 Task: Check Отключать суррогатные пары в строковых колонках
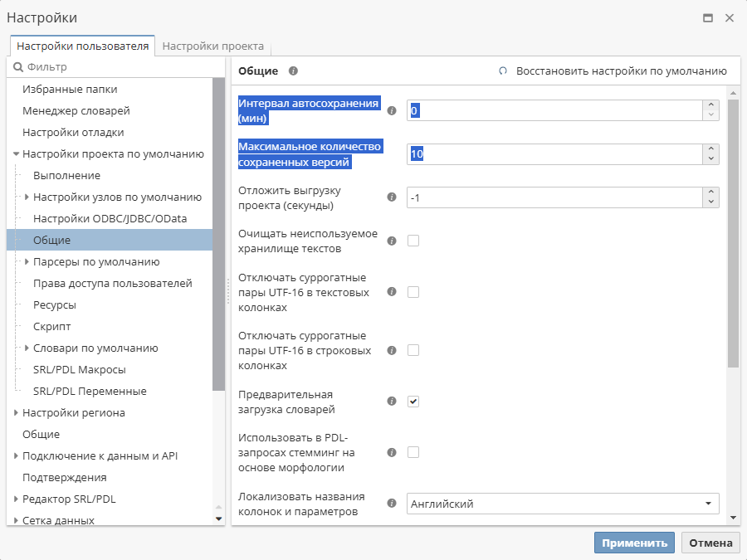click(413, 350)
